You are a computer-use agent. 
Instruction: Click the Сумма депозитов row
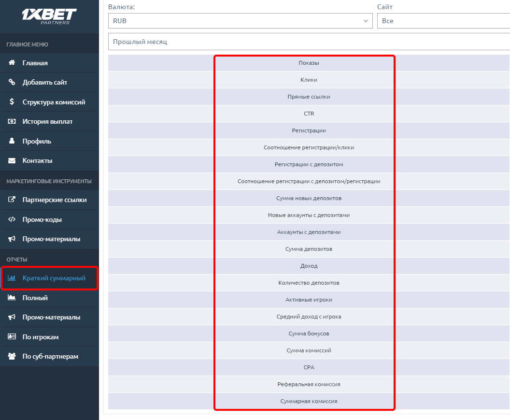tap(309, 249)
